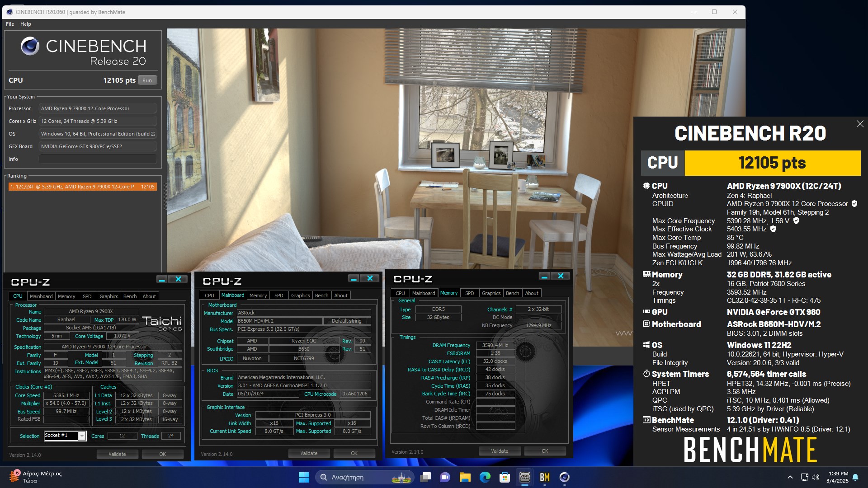Click the BenchMate BM icon on taskbar
The width and height of the screenshot is (868, 488).
point(545,477)
